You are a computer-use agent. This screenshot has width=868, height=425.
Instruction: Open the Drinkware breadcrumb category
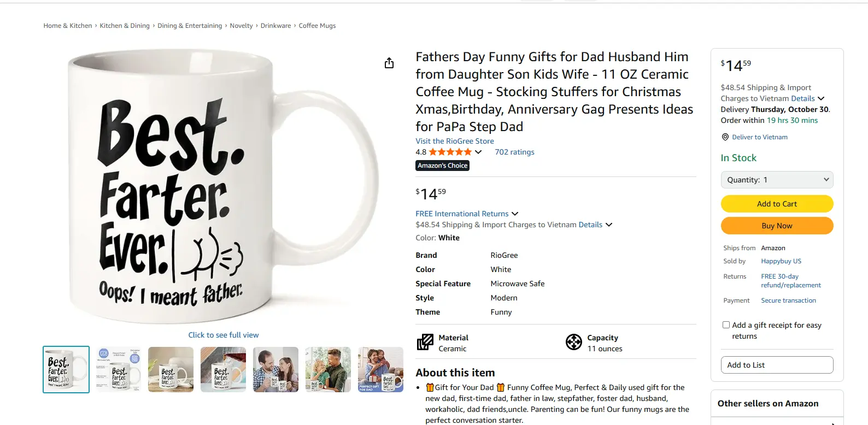pos(275,25)
